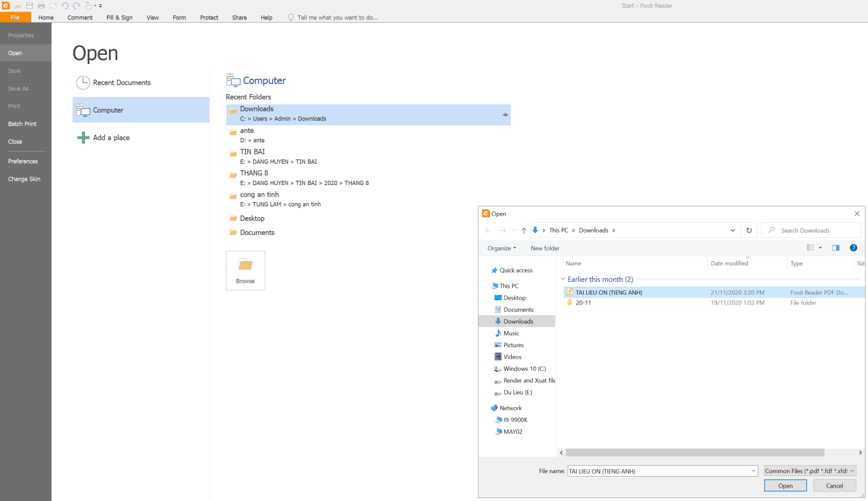Viewport: 868px width, 501px height.
Task: Open the File tab
Action: (15, 18)
